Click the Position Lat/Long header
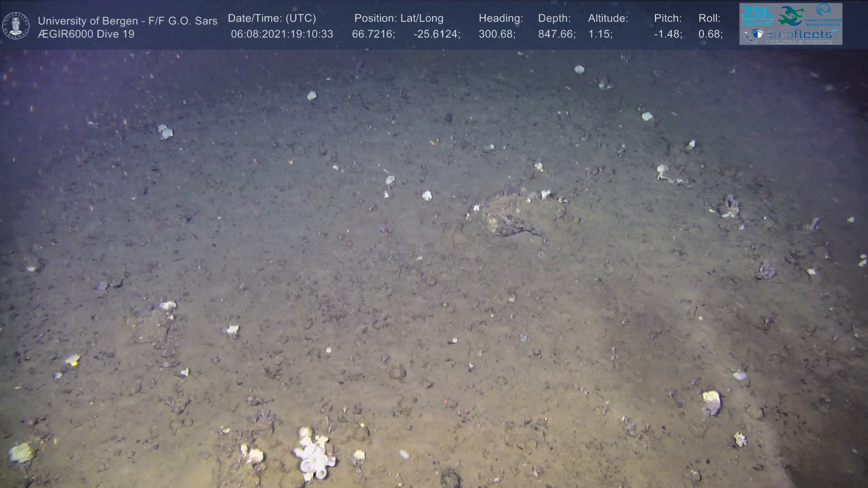This screenshot has width=868, height=488. tap(399, 19)
